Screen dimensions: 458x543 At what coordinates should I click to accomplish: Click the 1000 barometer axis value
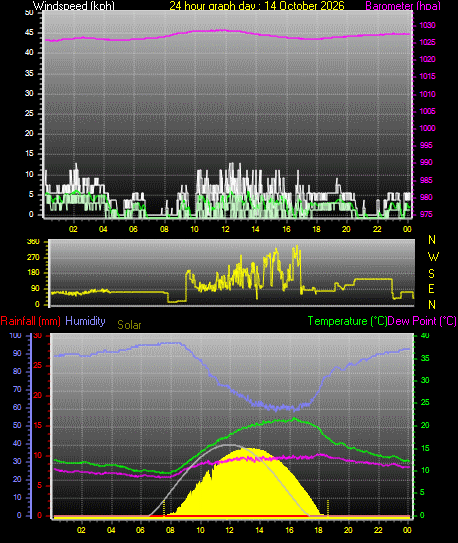[428, 128]
